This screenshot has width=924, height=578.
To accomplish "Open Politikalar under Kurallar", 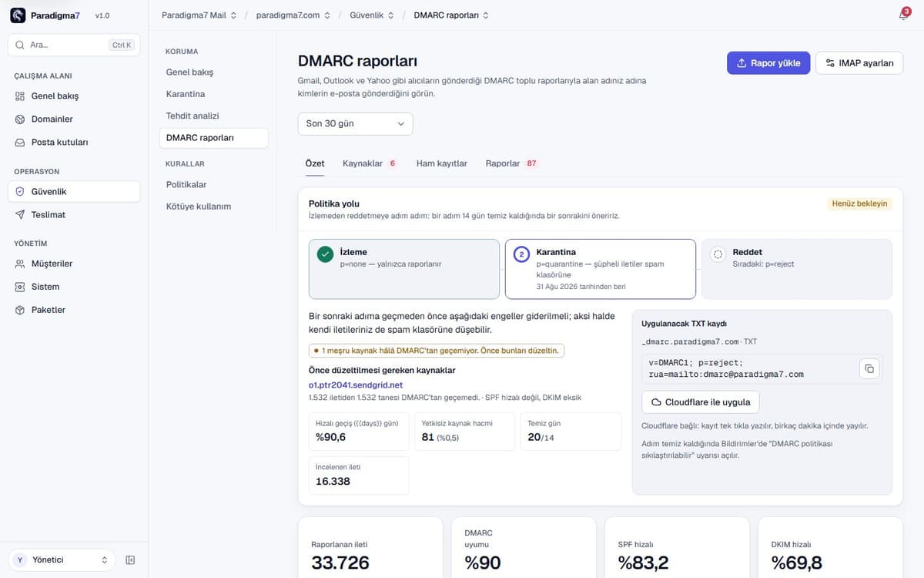I will click(x=213, y=185).
